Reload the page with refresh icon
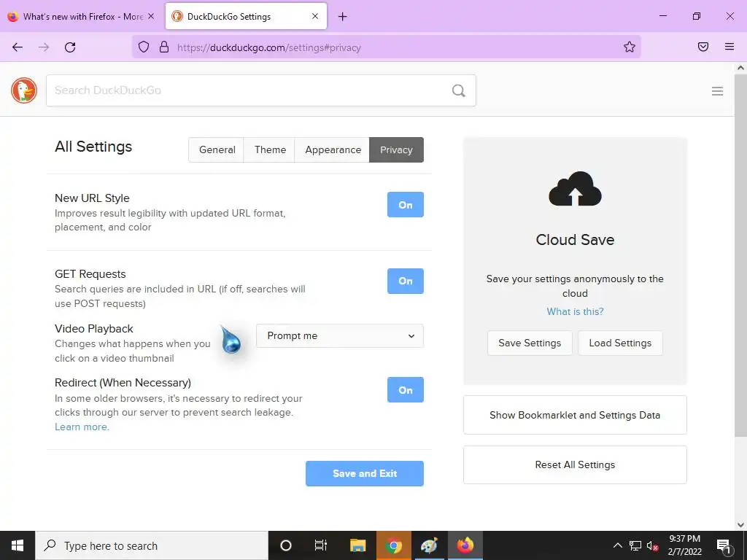This screenshot has height=560, width=747. tap(70, 47)
